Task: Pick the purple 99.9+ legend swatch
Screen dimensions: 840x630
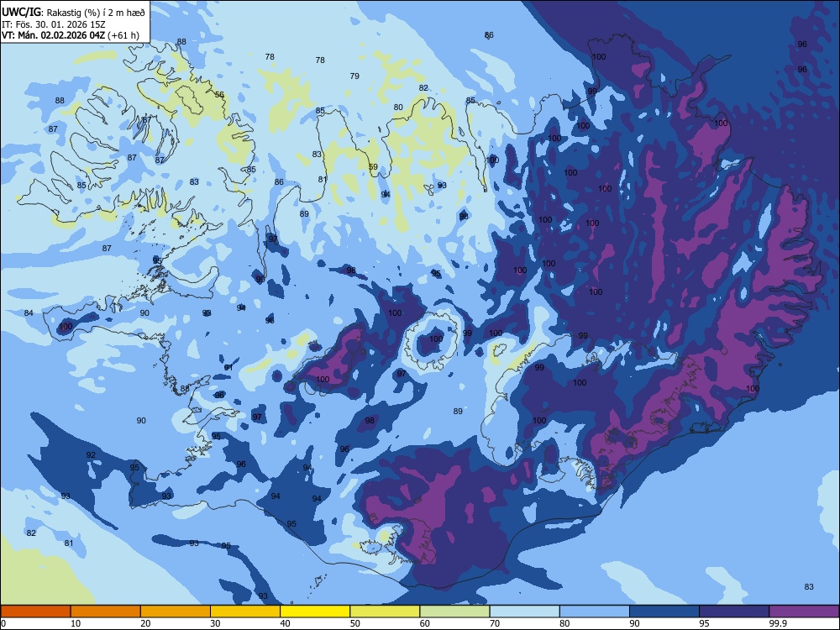Action: 804,612
